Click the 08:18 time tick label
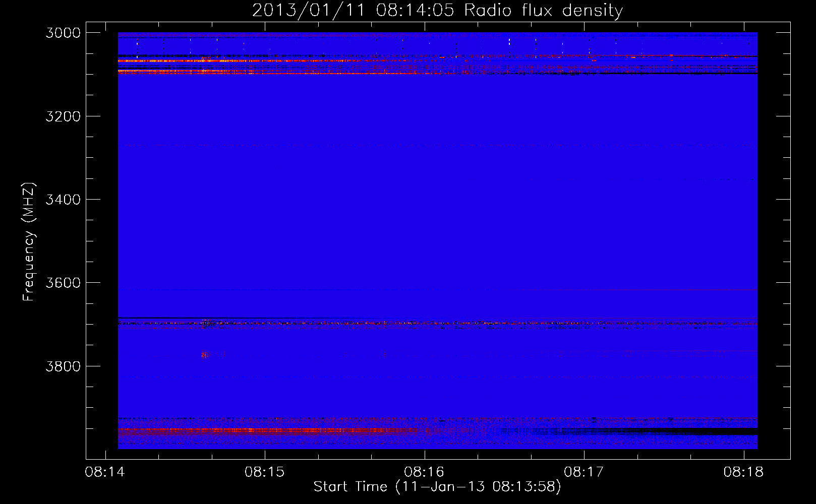816x504 pixels. [743, 472]
